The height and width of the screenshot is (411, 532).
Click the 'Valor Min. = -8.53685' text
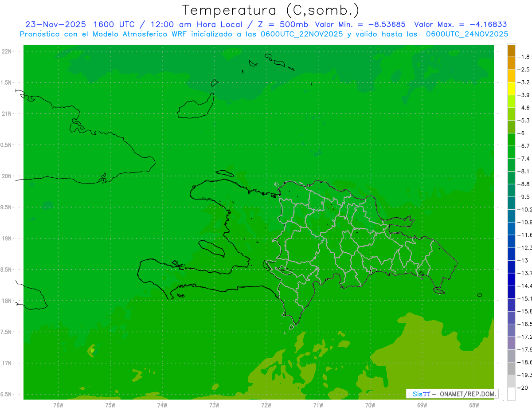coord(361,24)
